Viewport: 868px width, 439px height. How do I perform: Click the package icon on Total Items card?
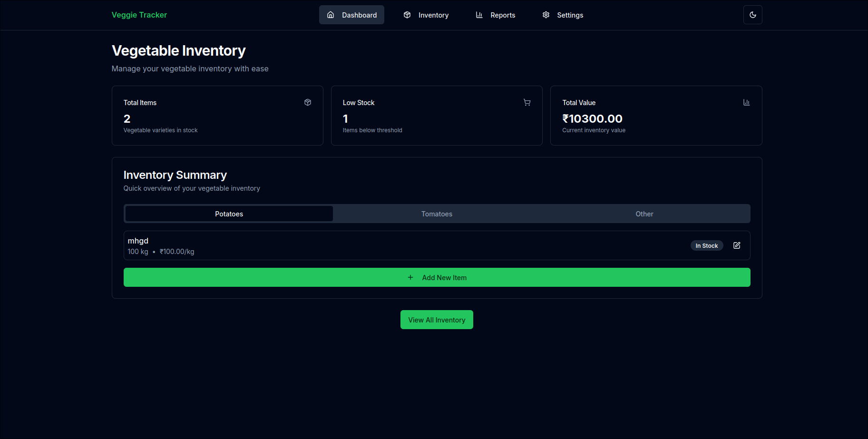pyautogui.click(x=308, y=102)
